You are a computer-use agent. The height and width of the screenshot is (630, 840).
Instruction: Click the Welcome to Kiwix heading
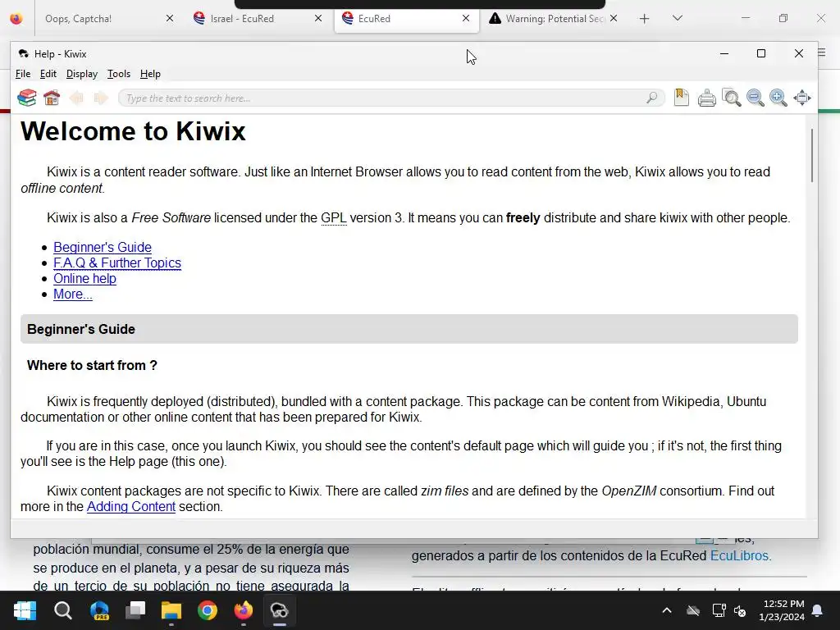tap(133, 130)
